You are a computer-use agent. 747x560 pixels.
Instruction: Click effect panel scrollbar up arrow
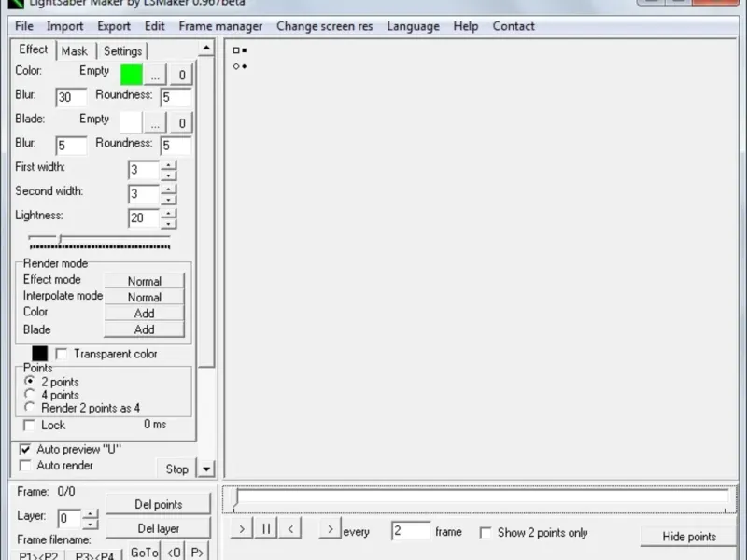click(206, 48)
